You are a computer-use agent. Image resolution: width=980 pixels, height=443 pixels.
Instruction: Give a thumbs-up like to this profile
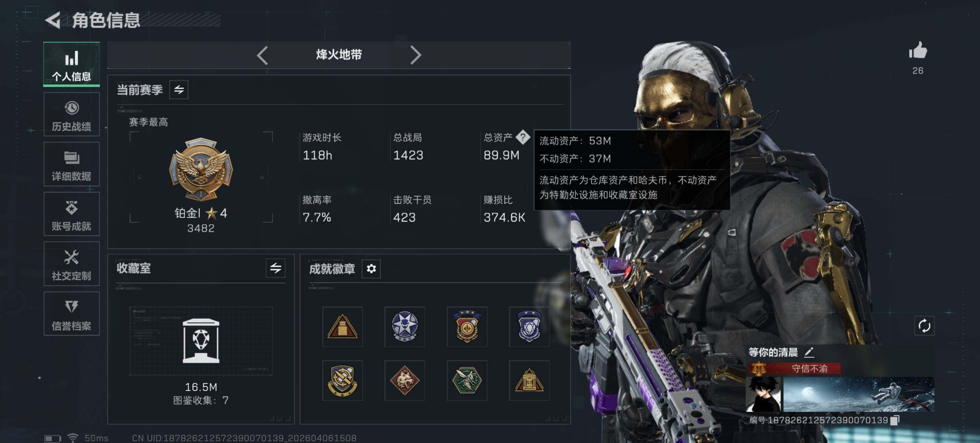(x=918, y=51)
